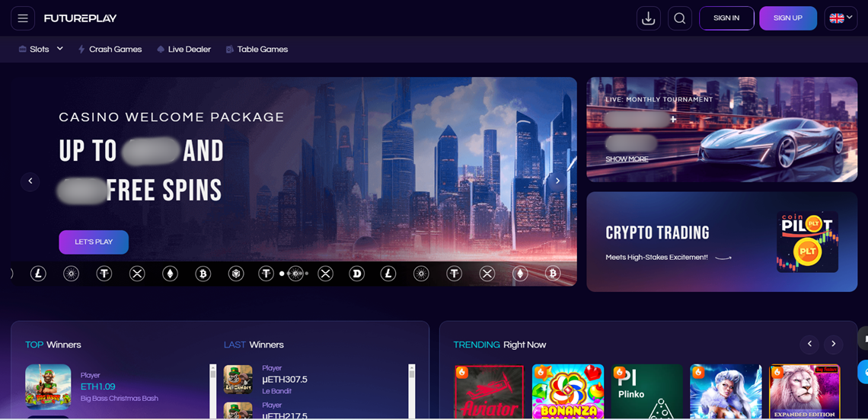This screenshot has height=420, width=868.
Task: Open the Bonanza game thumbnail
Action: pyautogui.click(x=568, y=391)
